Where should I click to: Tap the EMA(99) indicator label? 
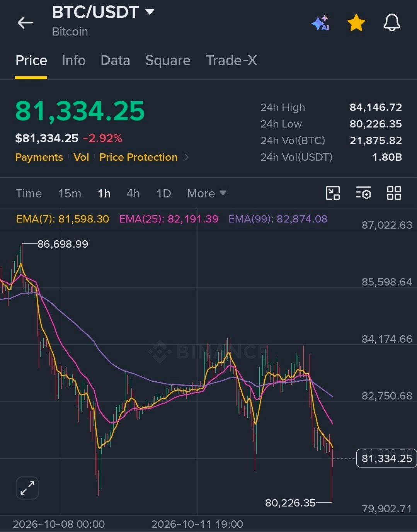tap(278, 219)
